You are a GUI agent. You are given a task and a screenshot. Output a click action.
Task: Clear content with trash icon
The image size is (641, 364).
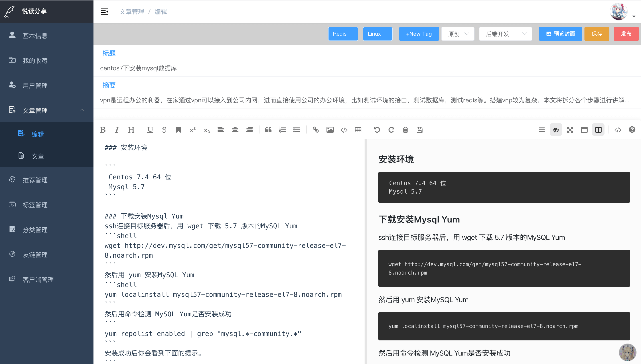(x=405, y=130)
